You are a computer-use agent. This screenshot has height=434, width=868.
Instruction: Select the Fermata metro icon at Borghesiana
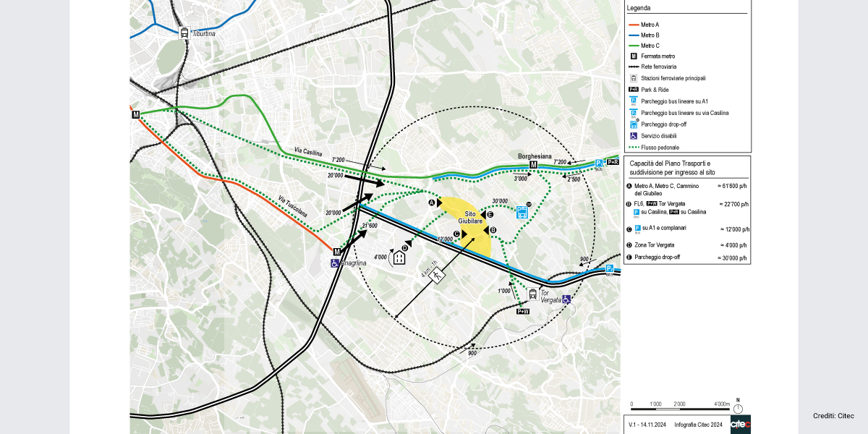(534, 165)
